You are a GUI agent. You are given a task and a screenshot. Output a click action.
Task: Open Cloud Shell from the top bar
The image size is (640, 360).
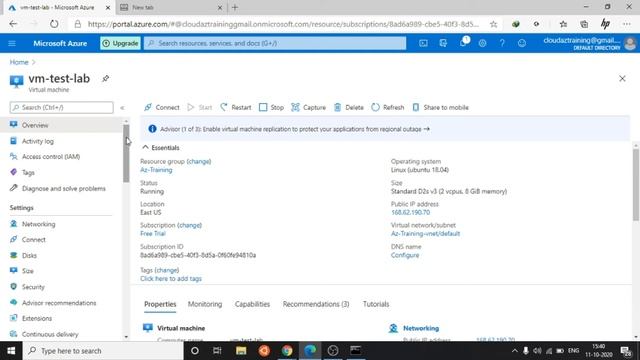point(423,43)
